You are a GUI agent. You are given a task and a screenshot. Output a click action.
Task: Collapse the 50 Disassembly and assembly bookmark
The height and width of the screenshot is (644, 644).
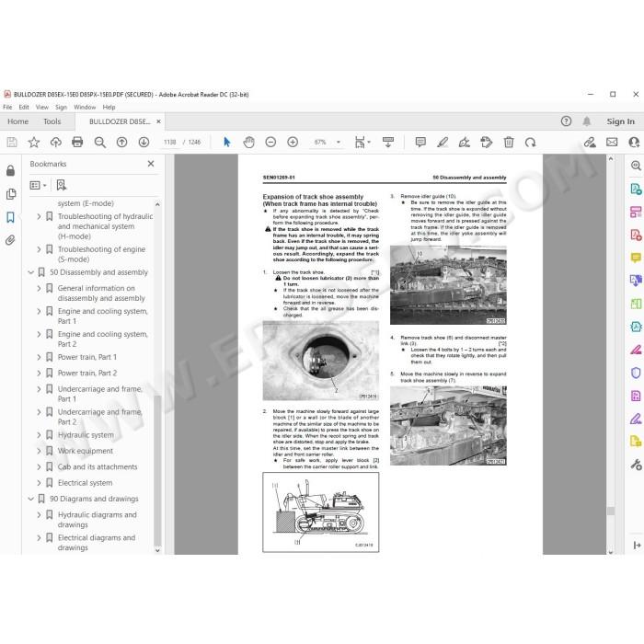pyautogui.click(x=30, y=272)
